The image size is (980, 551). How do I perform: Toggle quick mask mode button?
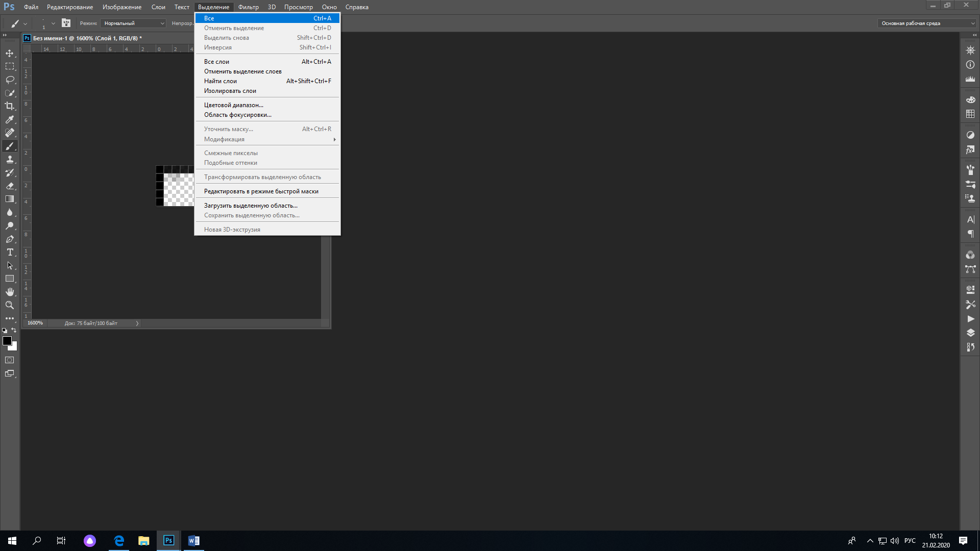click(x=10, y=360)
